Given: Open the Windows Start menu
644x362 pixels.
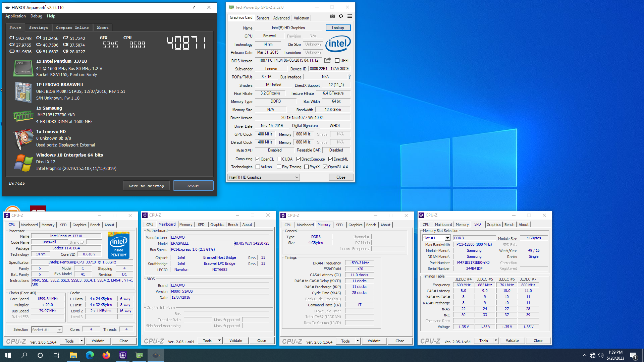Looking at the screenshot, I should 8,355.
